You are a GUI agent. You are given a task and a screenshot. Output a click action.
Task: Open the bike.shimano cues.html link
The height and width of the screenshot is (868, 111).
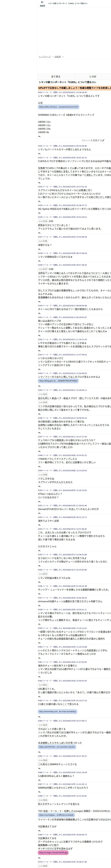[x=59, y=107]
